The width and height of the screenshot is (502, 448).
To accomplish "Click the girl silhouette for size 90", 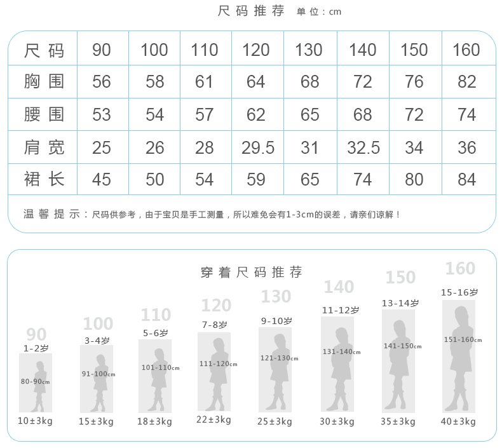I will [x=38, y=386].
